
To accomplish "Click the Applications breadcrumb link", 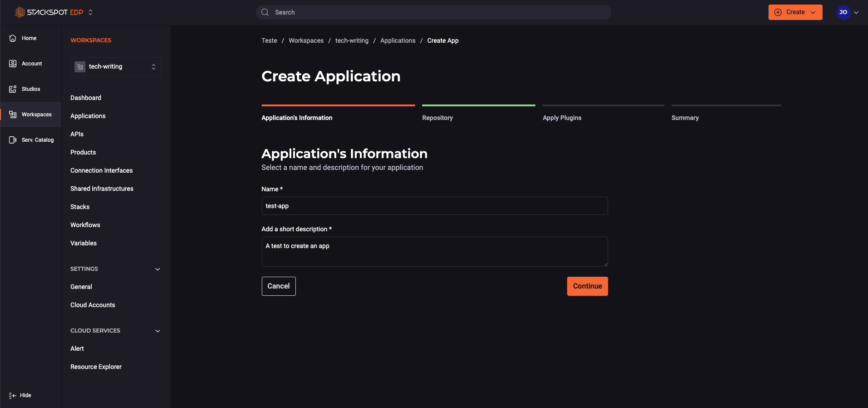I will (398, 40).
